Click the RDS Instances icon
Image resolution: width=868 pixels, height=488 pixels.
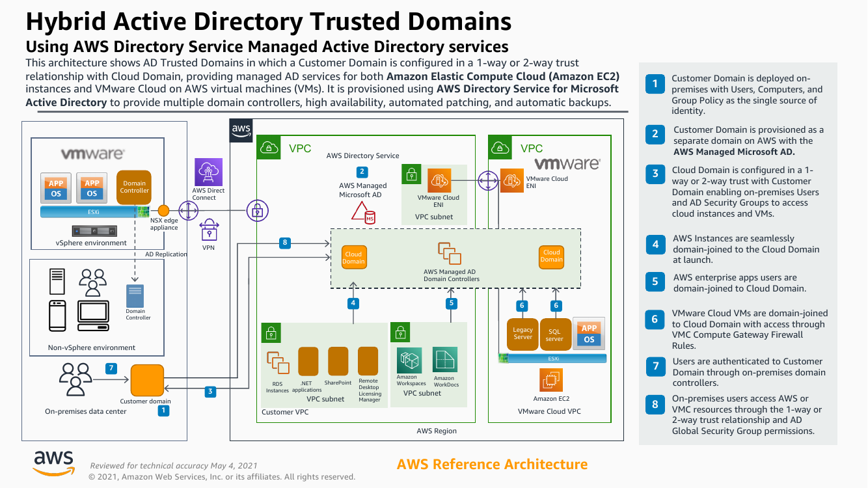[278, 362]
